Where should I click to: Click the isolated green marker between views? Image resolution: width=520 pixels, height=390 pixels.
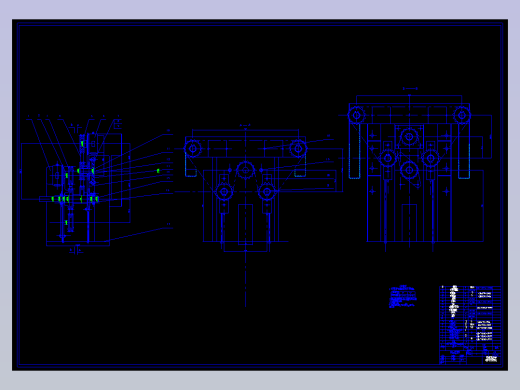(158, 171)
